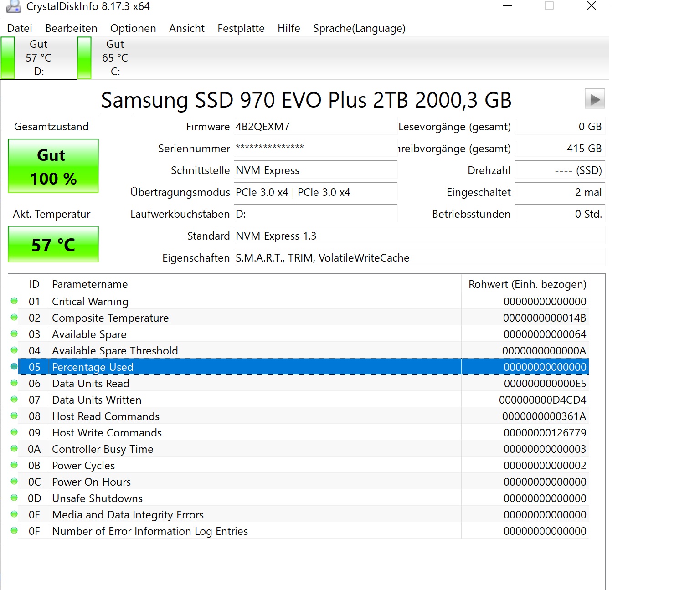Select the D: drive green status indicator
The height and width of the screenshot is (590, 700).
coord(8,58)
